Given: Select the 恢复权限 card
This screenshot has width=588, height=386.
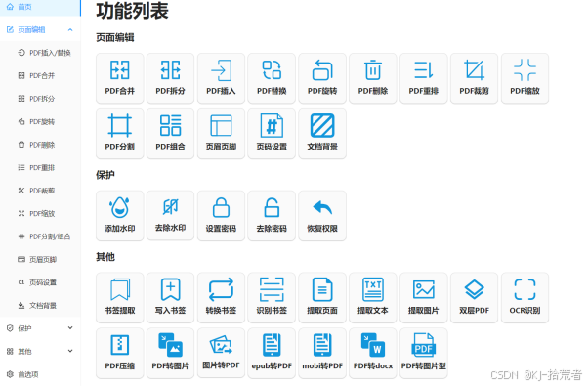Looking at the screenshot, I should [x=322, y=215].
